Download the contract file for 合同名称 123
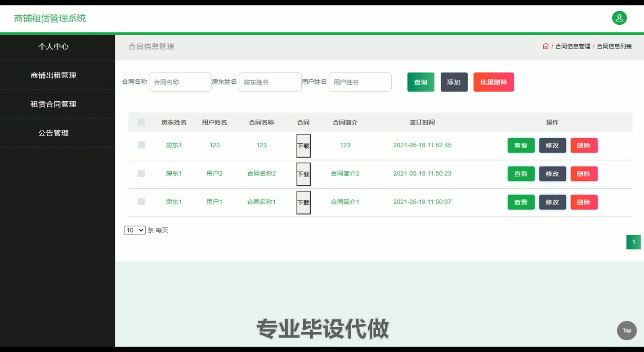Viewport: 644px width, 352px height. [x=304, y=146]
